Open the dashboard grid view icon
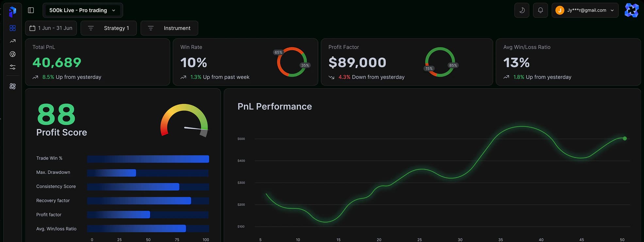 12,28
